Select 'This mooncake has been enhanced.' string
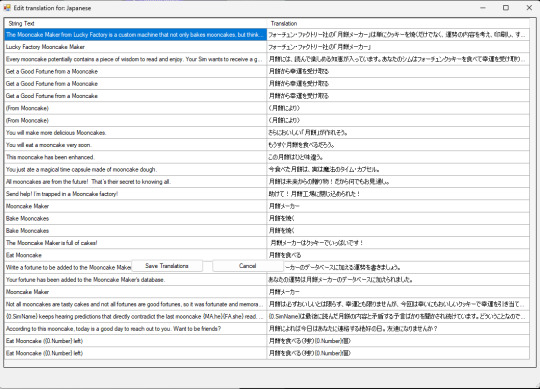Viewport: 540px width, 389px height. [136, 157]
